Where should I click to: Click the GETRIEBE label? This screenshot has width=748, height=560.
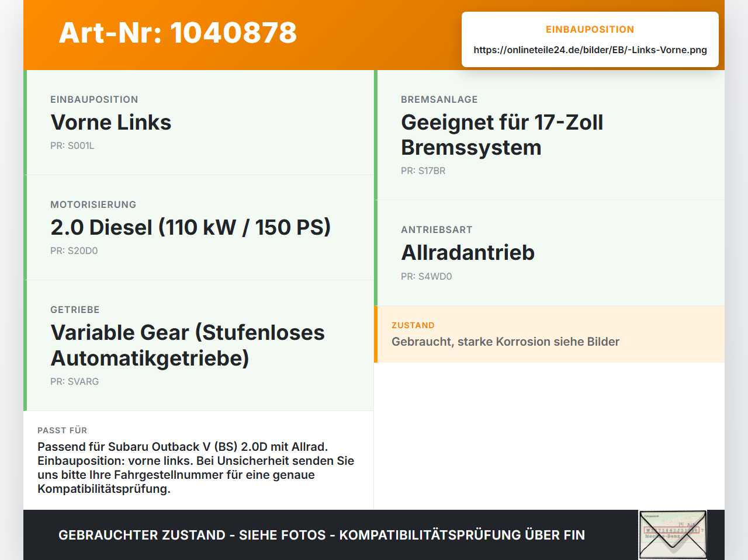[x=75, y=310]
